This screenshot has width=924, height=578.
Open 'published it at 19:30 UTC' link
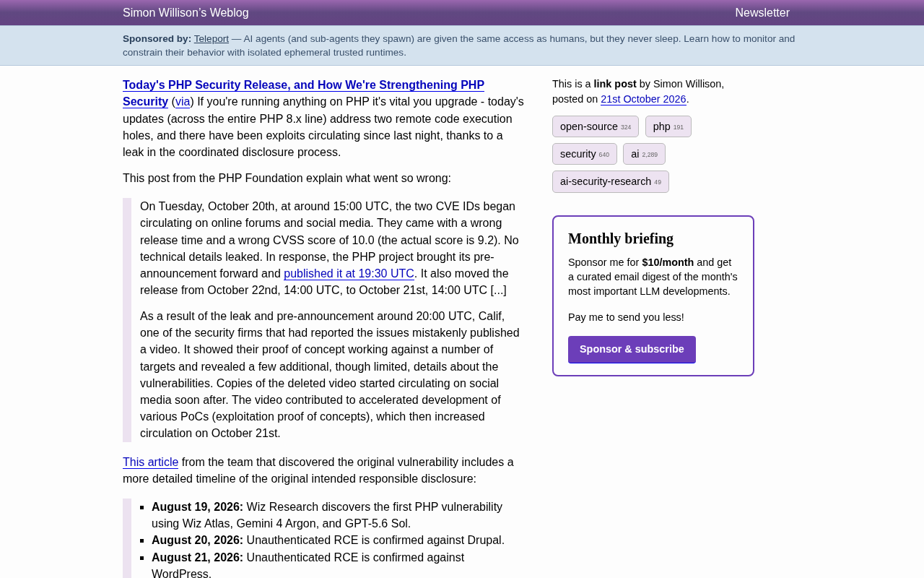point(349,274)
